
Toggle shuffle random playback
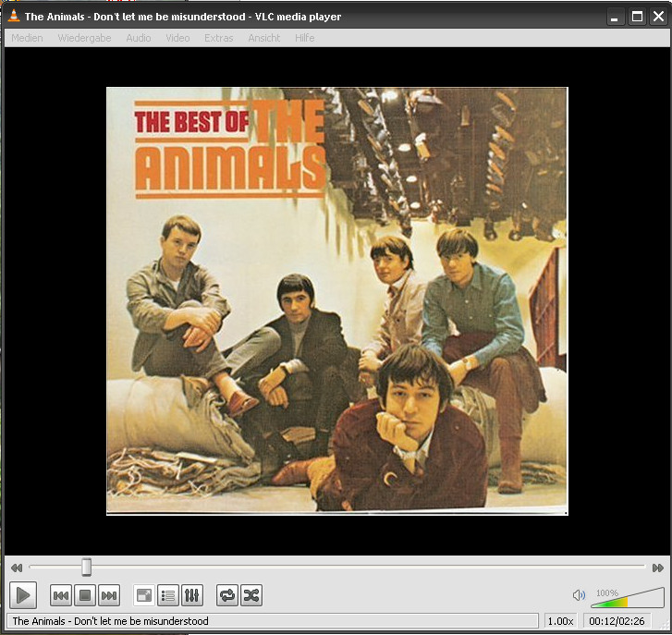point(251,595)
